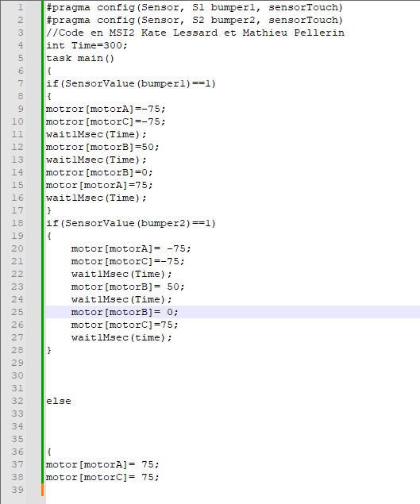This screenshot has height=504, width=420.
Task: Click line number 1 in the gutter
Action: coord(21,7)
